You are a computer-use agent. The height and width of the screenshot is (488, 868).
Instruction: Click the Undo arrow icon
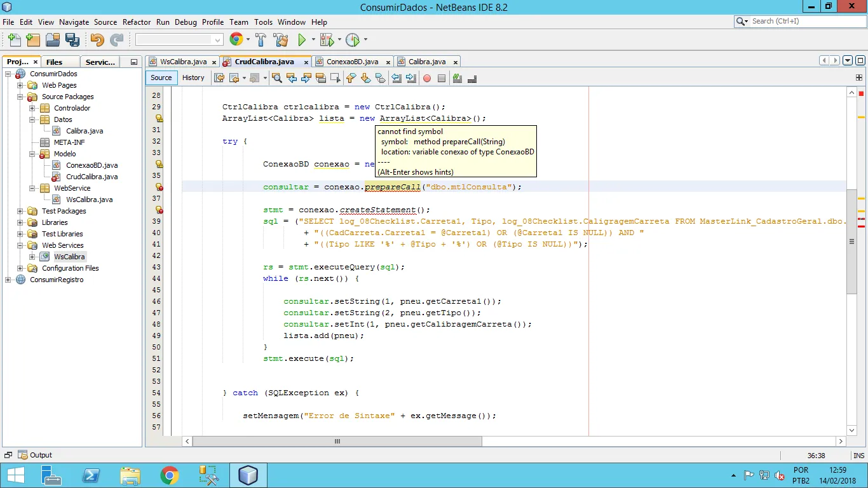pos(97,40)
